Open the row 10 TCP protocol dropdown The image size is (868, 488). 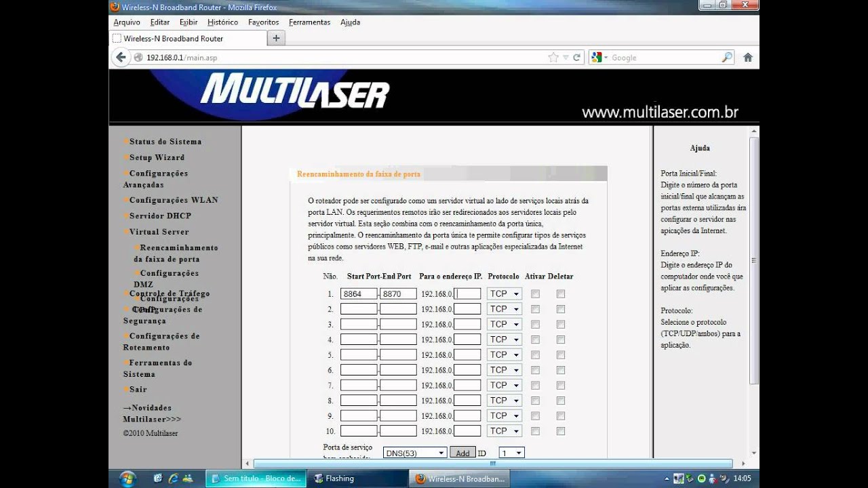(x=504, y=431)
